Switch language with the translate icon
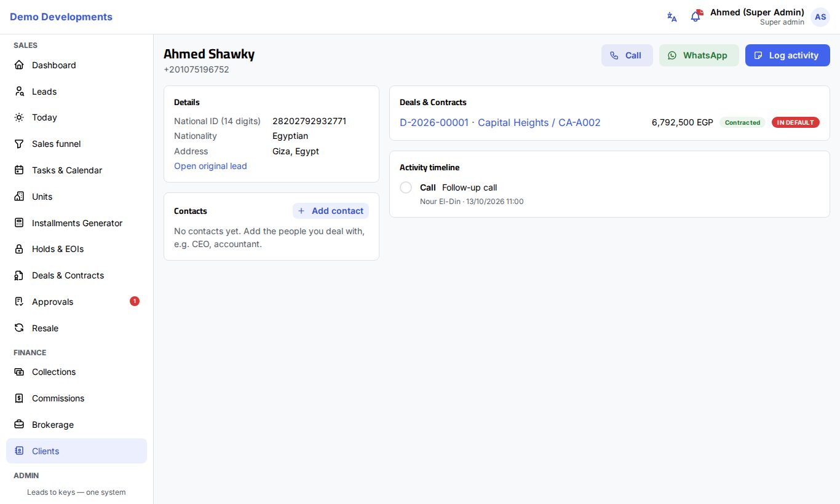The height and width of the screenshot is (504, 840). click(x=672, y=17)
